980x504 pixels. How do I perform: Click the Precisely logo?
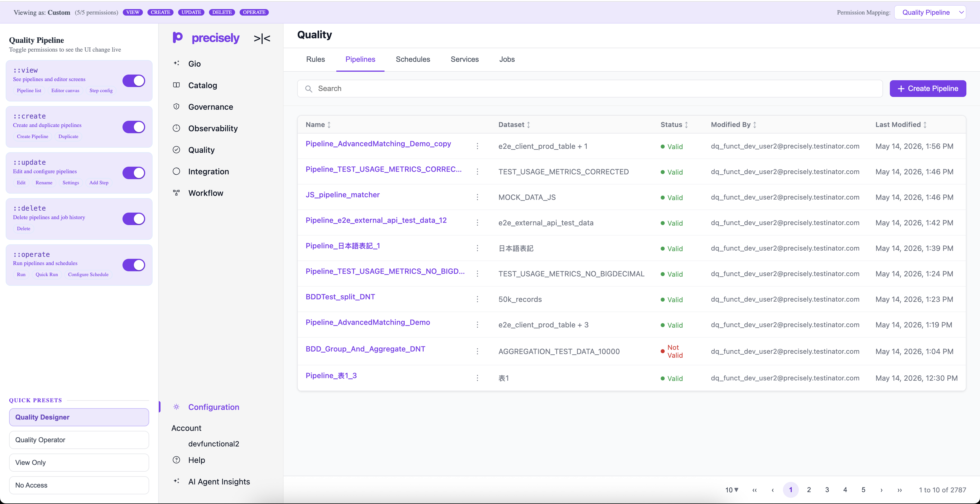[x=206, y=38]
